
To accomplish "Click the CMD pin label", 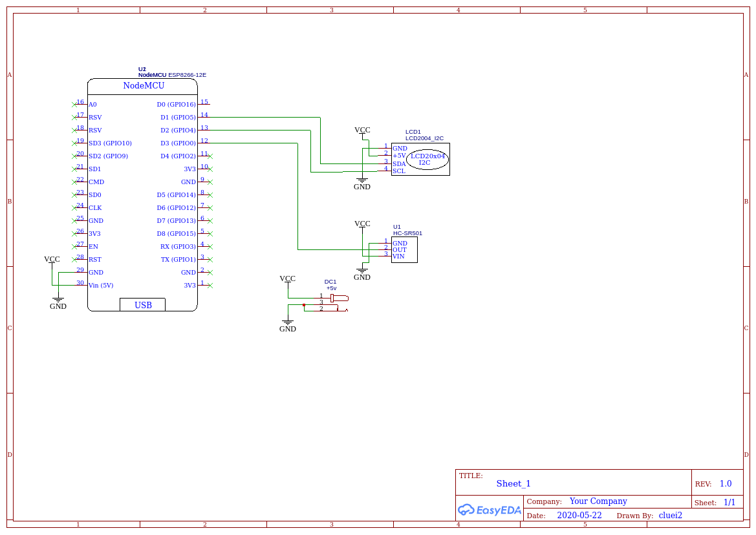I will coord(96,182).
